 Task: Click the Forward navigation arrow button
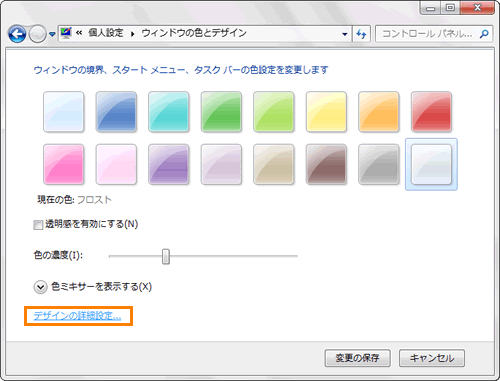pos(37,34)
